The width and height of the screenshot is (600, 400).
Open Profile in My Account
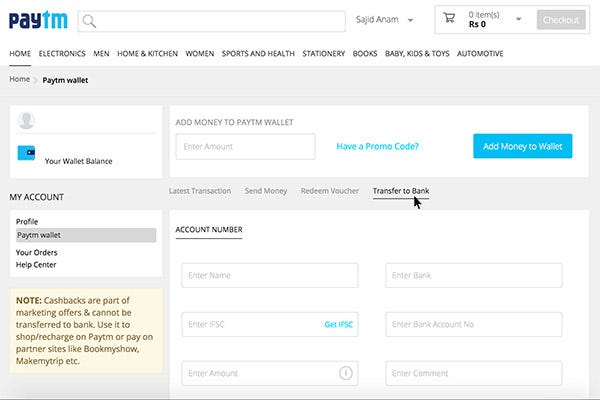coord(27,222)
